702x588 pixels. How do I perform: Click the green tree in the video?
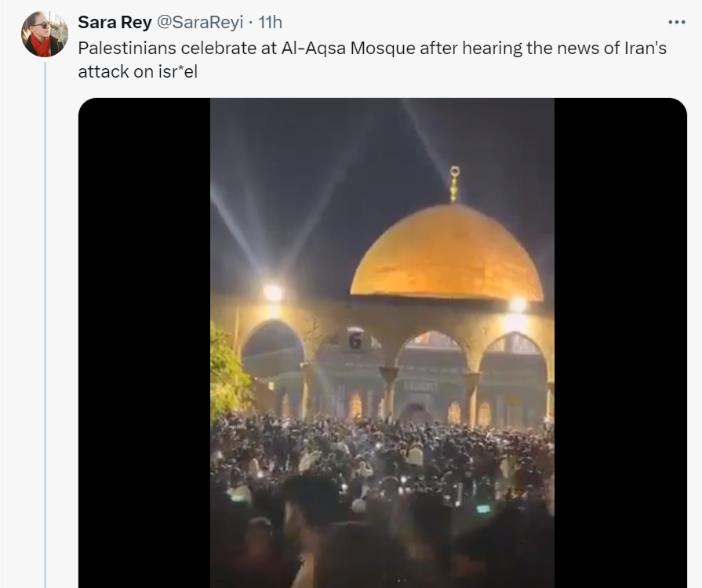pos(229,372)
